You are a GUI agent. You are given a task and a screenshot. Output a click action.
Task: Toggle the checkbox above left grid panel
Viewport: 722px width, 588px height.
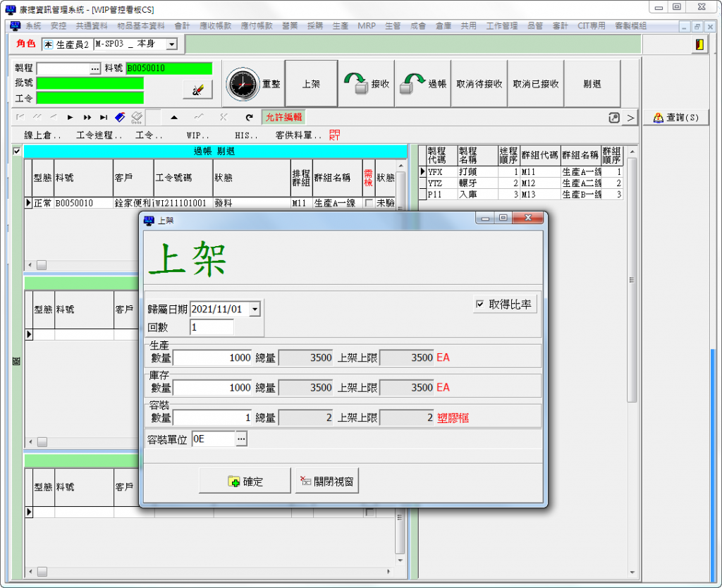click(17, 151)
